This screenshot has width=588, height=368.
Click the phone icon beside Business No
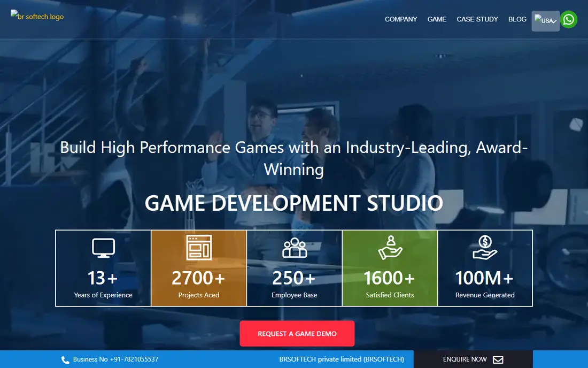pyautogui.click(x=65, y=360)
